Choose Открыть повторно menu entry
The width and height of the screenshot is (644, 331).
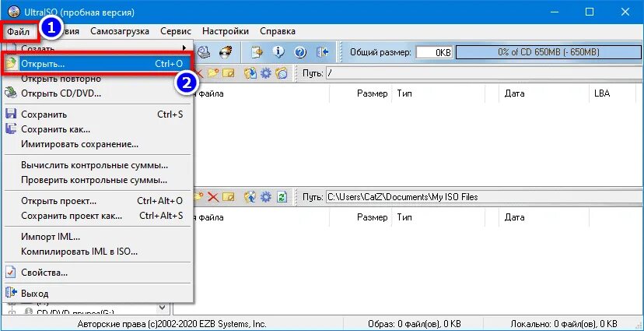click(x=99, y=79)
